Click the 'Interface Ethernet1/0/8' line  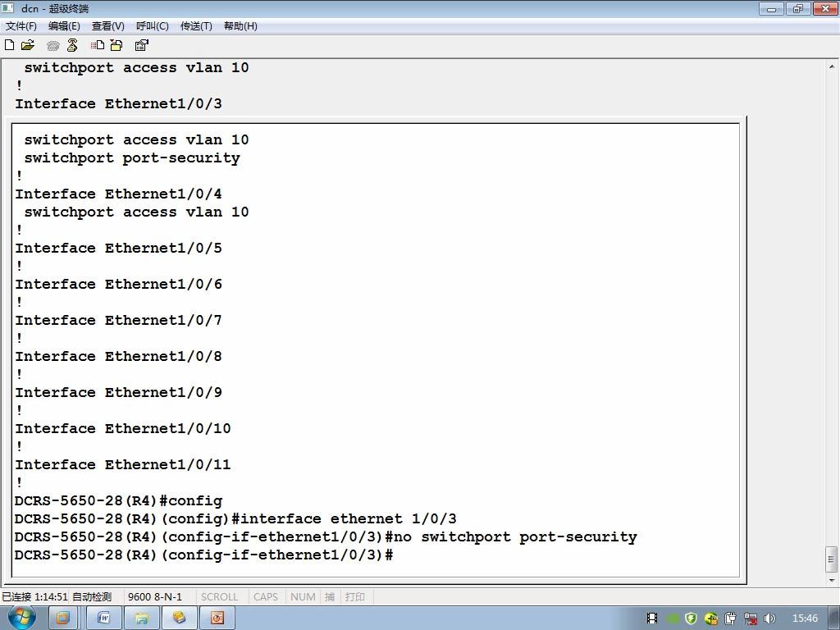coord(118,356)
